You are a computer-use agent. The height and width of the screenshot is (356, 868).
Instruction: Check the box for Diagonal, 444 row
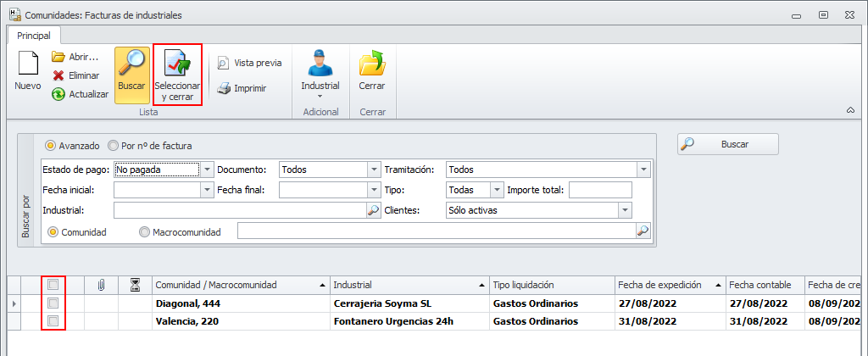tap(53, 303)
